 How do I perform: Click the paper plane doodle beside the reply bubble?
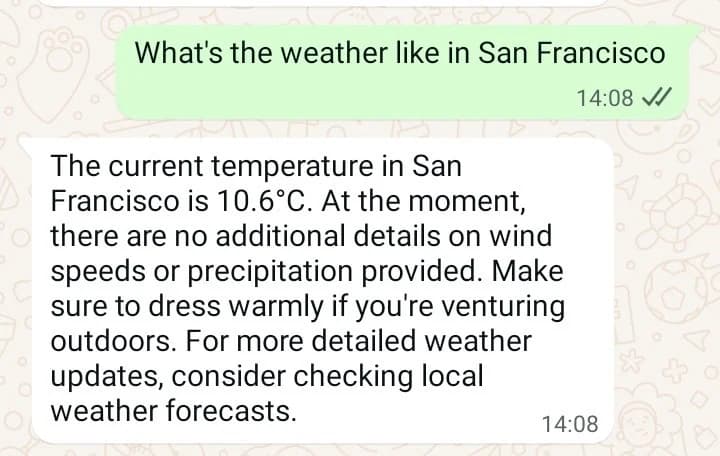coord(629,188)
